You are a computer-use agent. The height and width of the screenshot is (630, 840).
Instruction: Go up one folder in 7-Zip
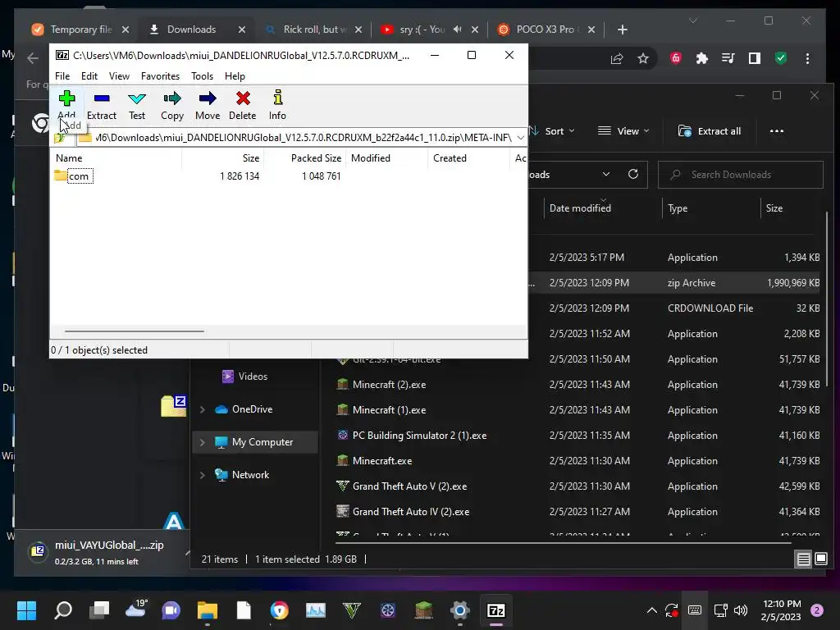click(x=59, y=138)
